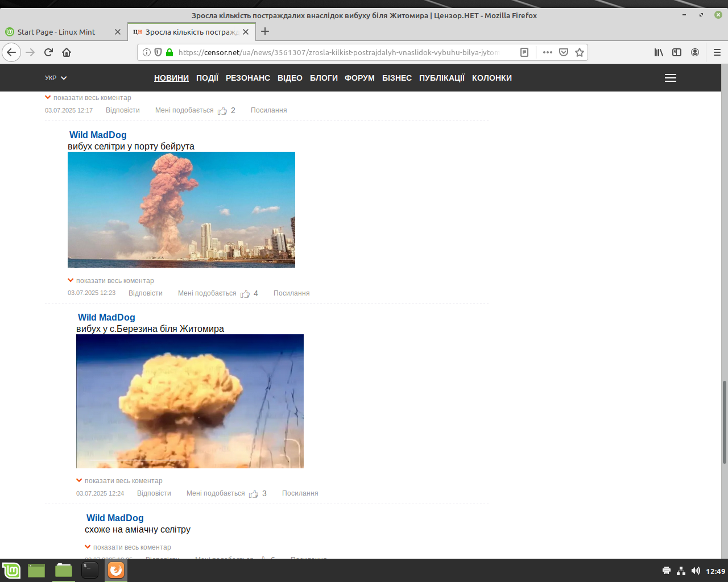Viewport: 728px width, 582px height.
Task: Click Посилання on the 12:24 comment
Action: click(x=300, y=493)
